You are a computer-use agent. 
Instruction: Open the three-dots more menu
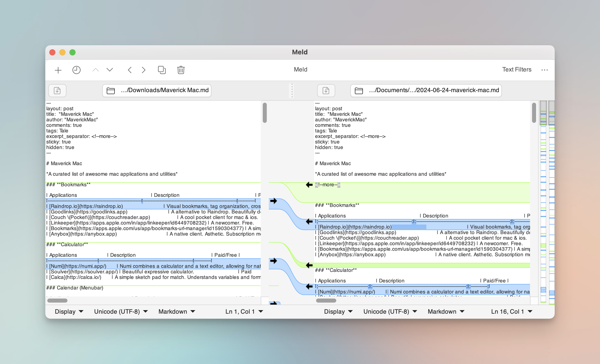(x=544, y=70)
